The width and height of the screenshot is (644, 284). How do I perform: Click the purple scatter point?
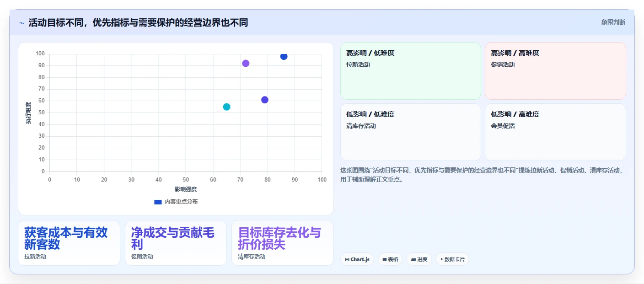[x=246, y=63]
